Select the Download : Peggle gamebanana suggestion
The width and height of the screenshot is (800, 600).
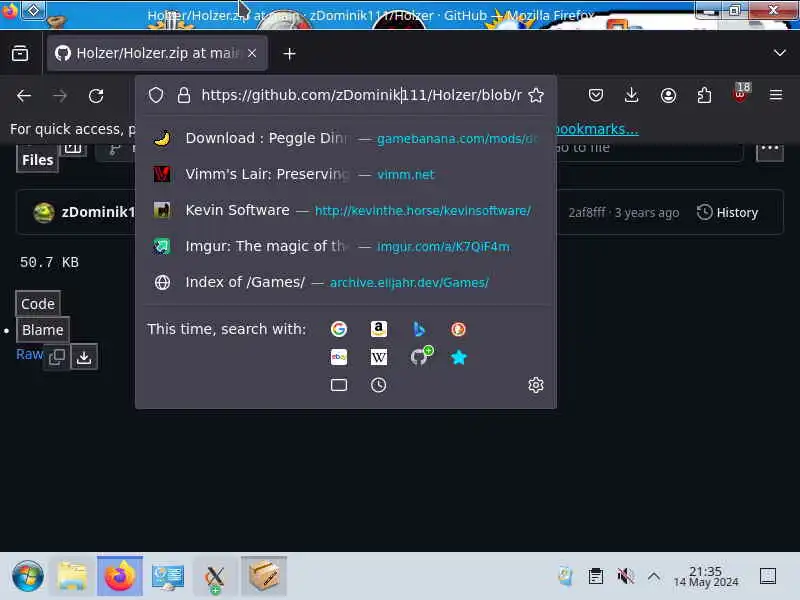346,138
